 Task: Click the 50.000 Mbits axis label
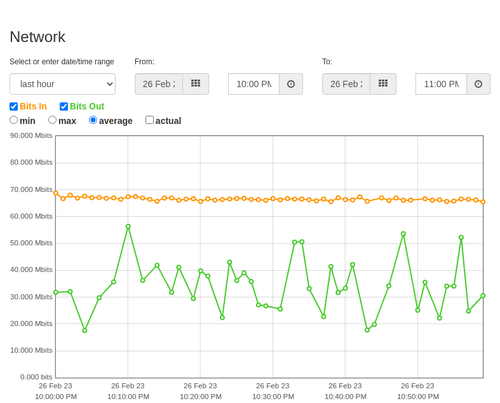pyautogui.click(x=31, y=243)
